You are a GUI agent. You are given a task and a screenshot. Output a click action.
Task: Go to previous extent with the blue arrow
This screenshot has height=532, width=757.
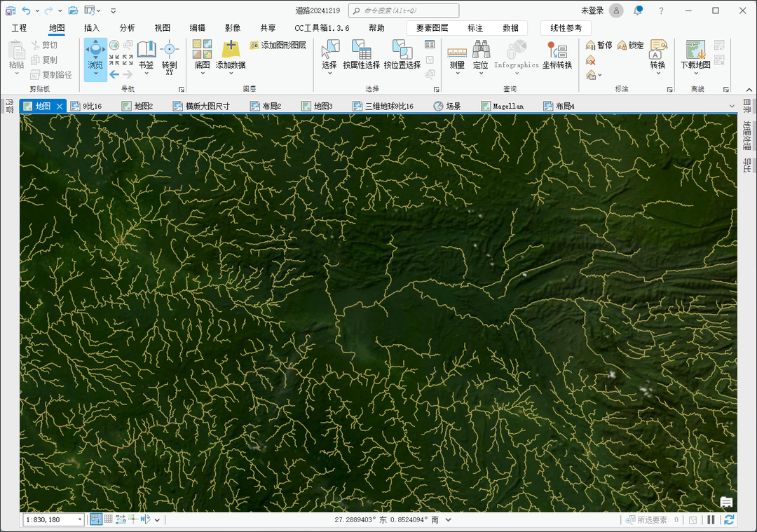(114, 74)
